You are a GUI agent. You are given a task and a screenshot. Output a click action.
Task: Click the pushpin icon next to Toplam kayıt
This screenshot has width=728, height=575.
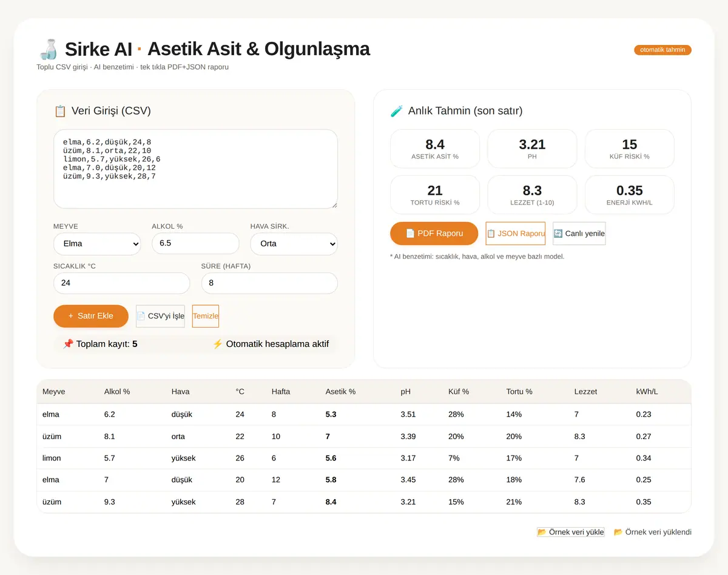pos(68,344)
